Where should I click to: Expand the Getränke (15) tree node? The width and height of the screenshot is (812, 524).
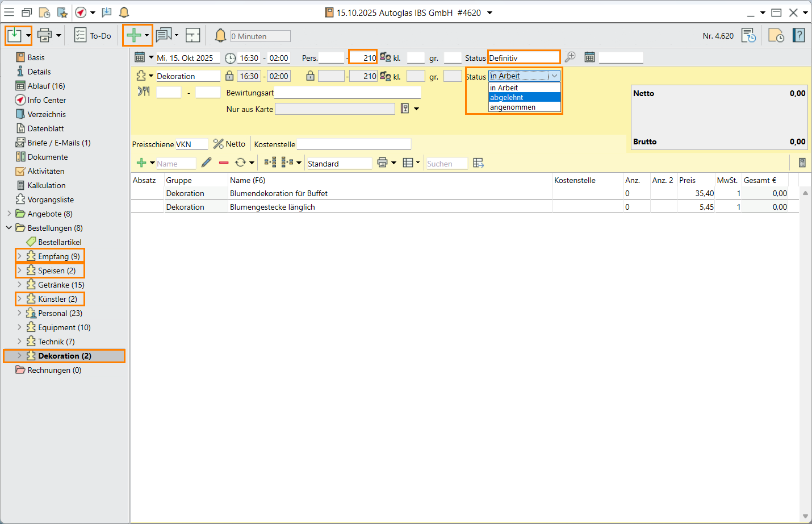[19, 285]
